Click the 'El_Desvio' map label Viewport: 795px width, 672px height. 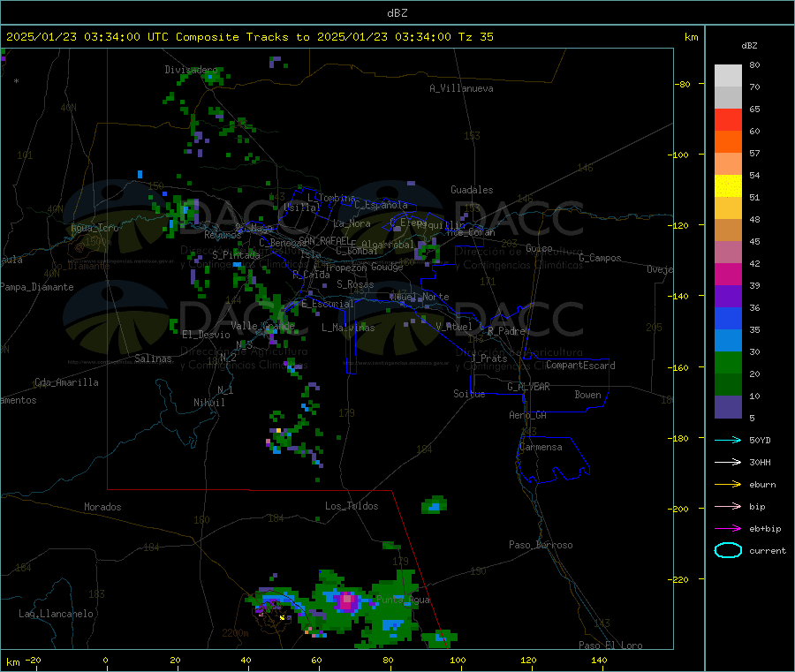tap(206, 335)
